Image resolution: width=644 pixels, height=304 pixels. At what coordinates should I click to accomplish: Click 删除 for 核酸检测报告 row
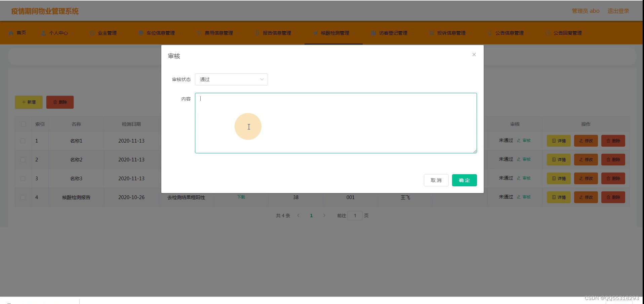613,197
